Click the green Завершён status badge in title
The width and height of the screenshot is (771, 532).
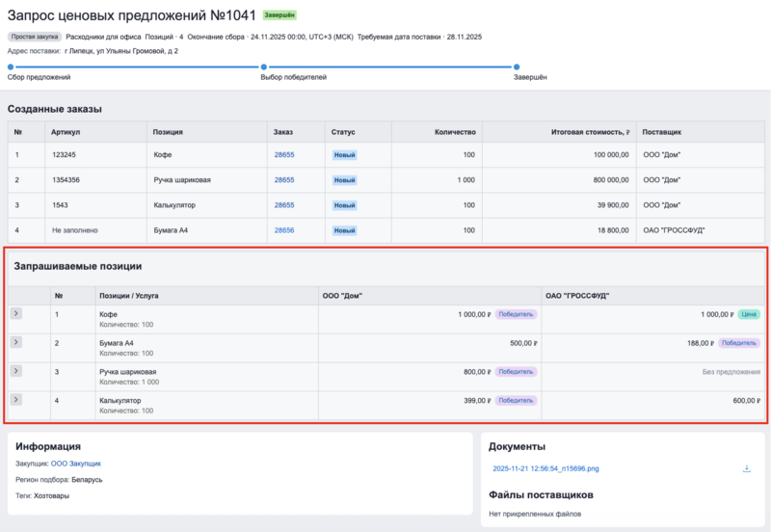click(279, 16)
